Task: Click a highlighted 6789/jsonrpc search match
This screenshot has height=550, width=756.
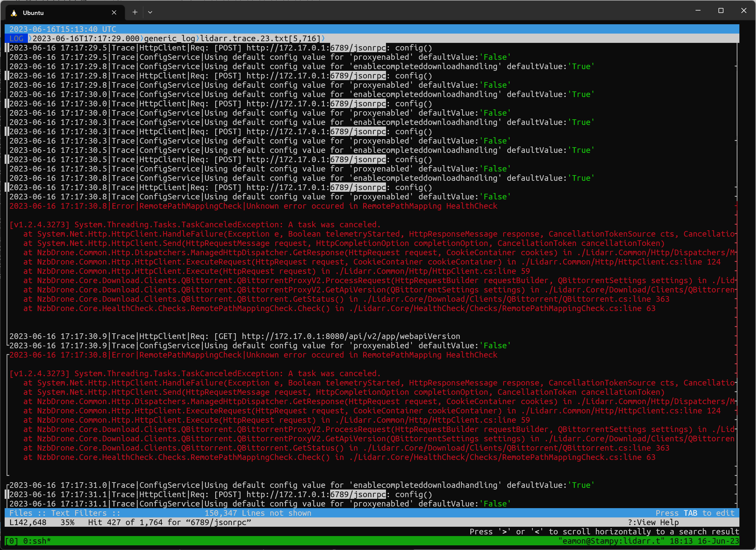Action: 357,48
